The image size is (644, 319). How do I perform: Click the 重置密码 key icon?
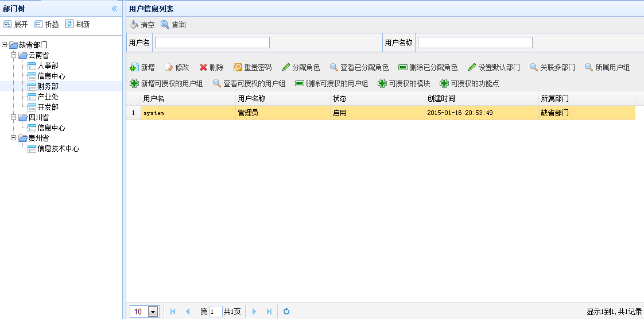click(238, 67)
